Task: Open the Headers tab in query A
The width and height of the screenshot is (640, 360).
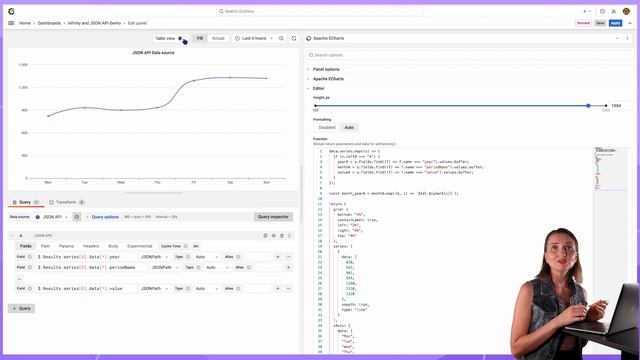Action: tap(91, 246)
